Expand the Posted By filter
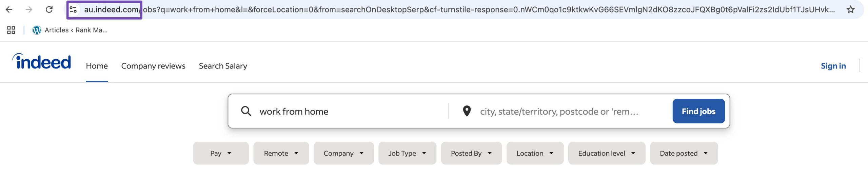Image resolution: width=868 pixels, height=178 pixels. point(471,153)
